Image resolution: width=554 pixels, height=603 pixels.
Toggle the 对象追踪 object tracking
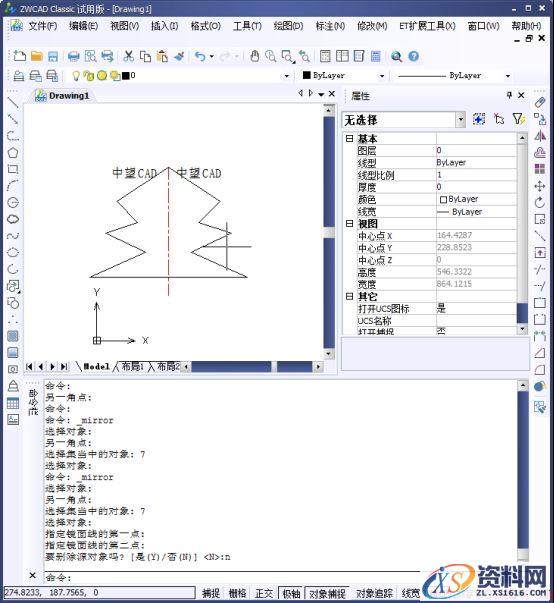(x=374, y=593)
